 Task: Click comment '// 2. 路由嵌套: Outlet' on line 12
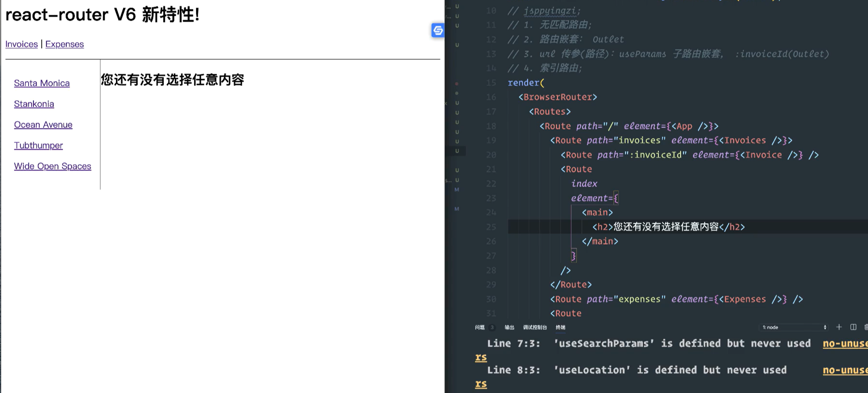pos(566,39)
